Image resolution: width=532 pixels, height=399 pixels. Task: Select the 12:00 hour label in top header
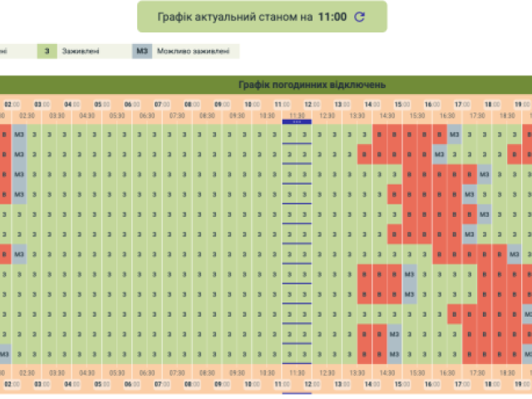coord(312,104)
